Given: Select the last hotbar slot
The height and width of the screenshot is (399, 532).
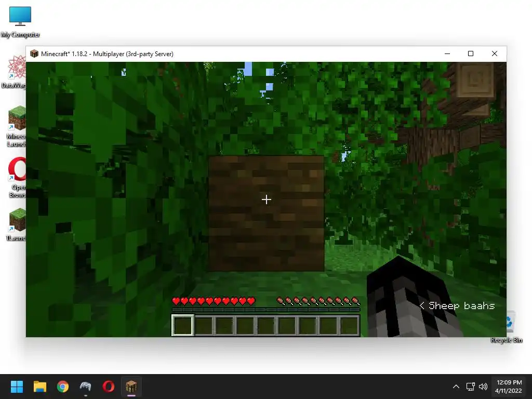Looking at the screenshot, I should pyautogui.click(x=350, y=325).
